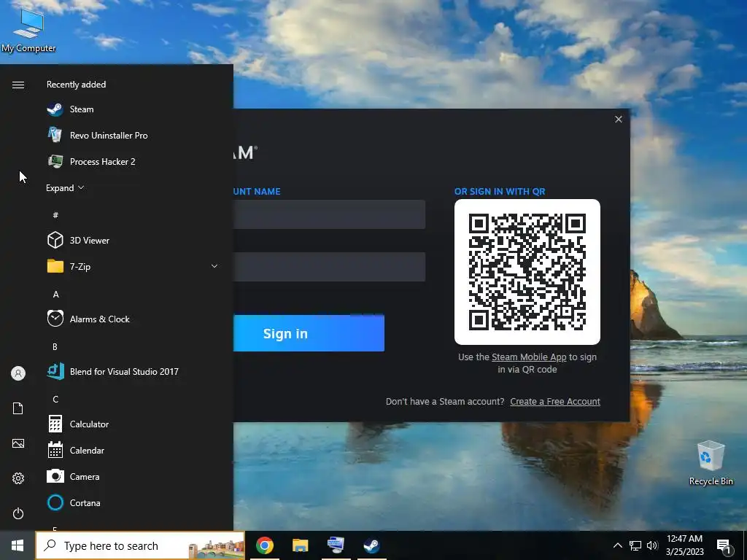Viewport: 747px width, 560px height.
Task: Open Google Chrome from taskbar
Action: point(264,545)
